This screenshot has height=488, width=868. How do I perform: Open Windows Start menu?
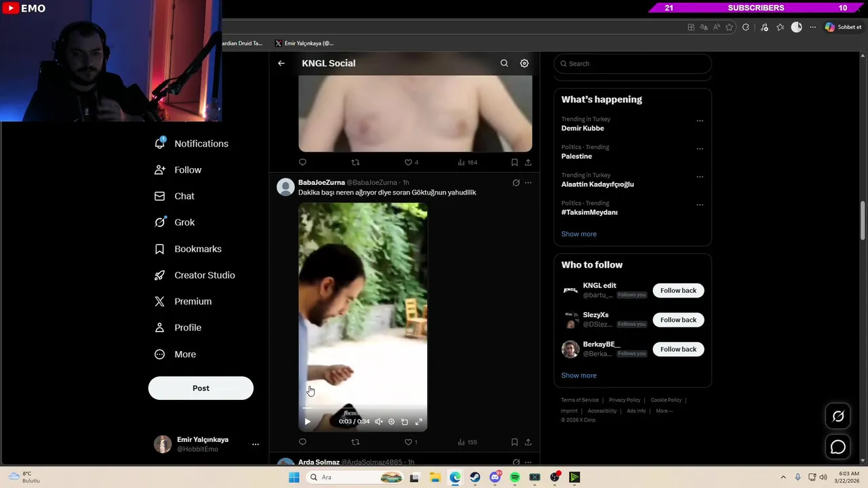[x=294, y=477]
